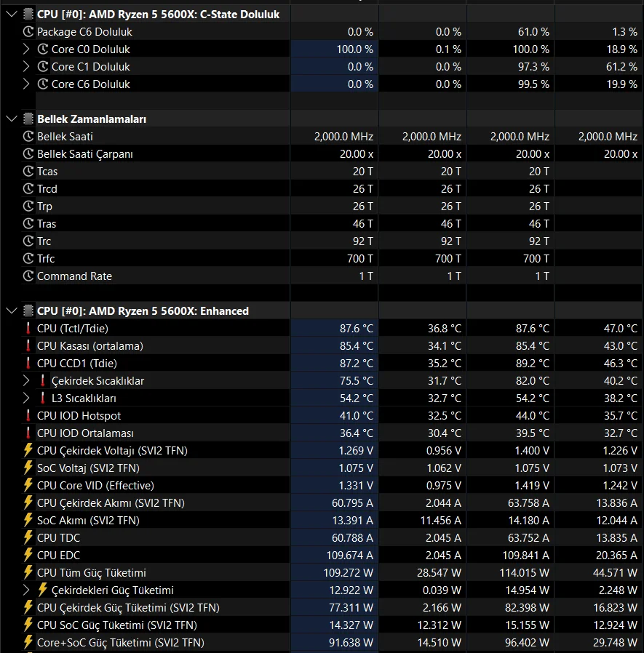Click the clock icon beside Trcd
The width and height of the screenshot is (644, 653).
click(x=28, y=188)
